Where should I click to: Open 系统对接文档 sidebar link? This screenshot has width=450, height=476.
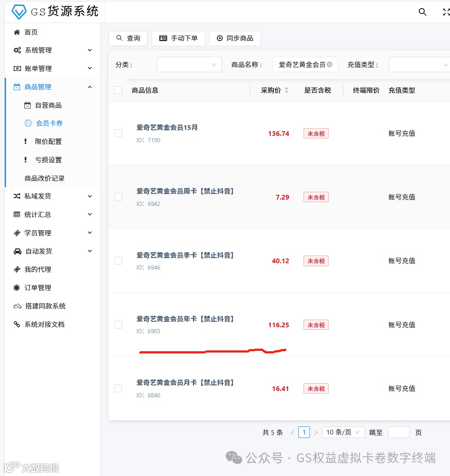click(x=44, y=324)
